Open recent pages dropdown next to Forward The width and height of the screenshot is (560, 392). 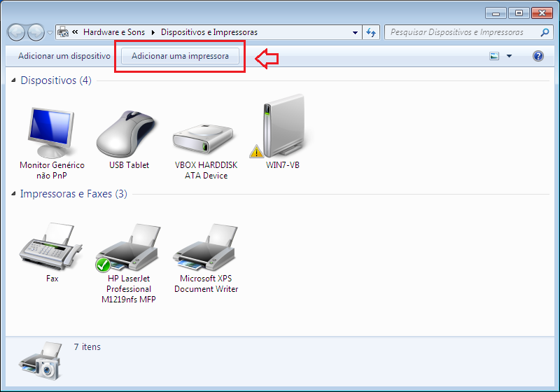click(50, 33)
